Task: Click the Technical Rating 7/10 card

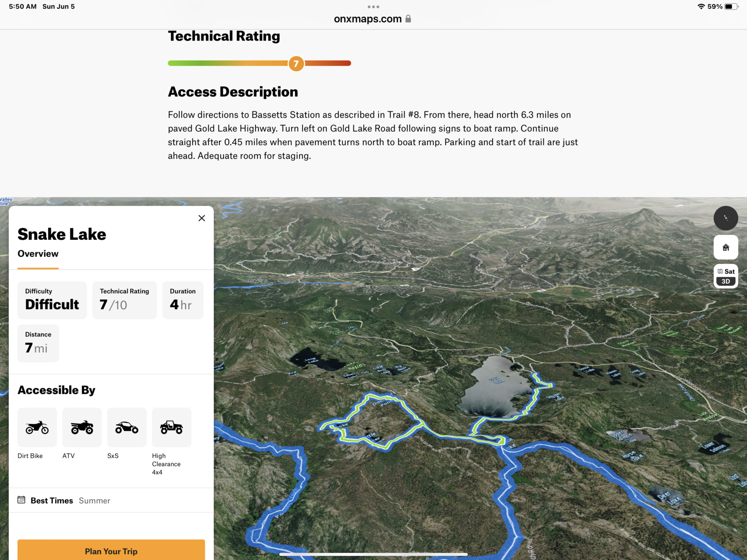Action: pyautogui.click(x=124, y=300)
